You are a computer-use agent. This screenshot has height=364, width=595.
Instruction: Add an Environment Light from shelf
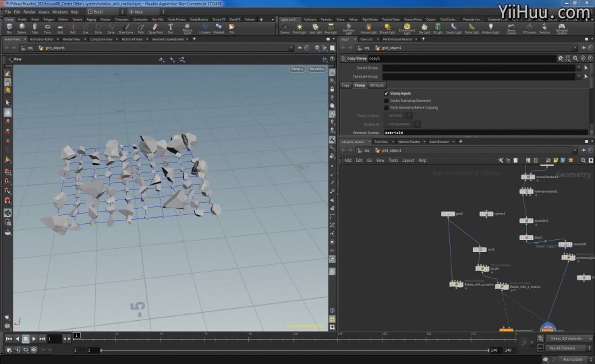[407, 28]
